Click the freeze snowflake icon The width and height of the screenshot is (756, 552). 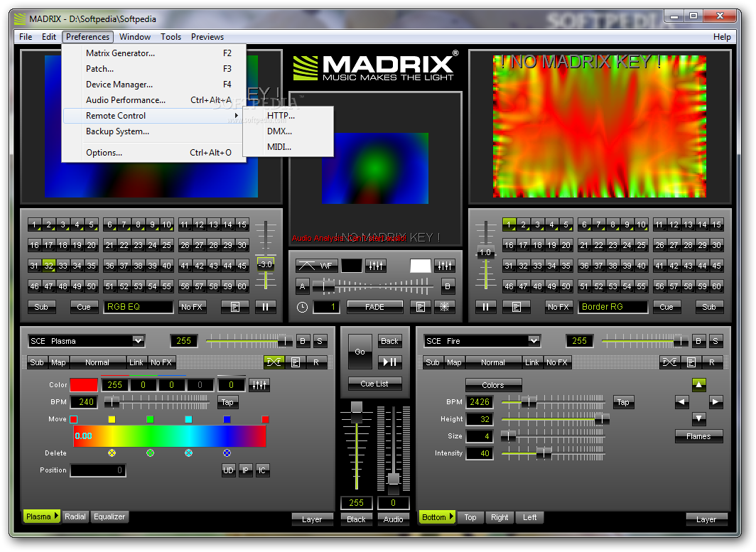445,307
